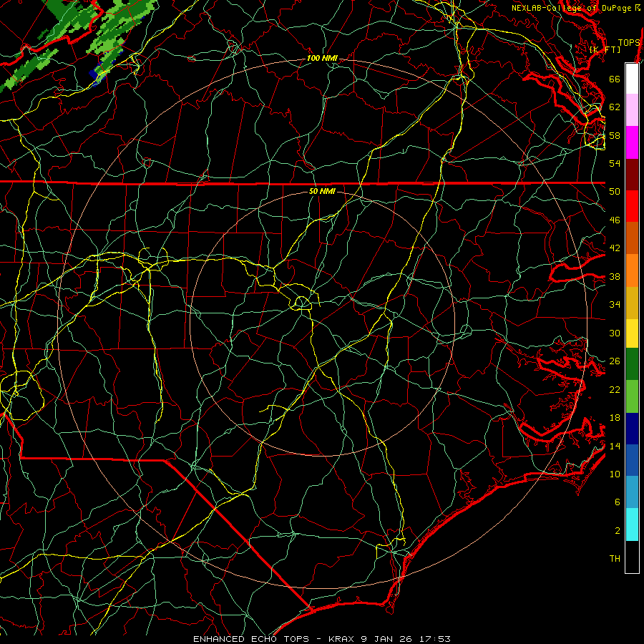
Task: Click the '[K FT]' units label
Action: (605, 50)
